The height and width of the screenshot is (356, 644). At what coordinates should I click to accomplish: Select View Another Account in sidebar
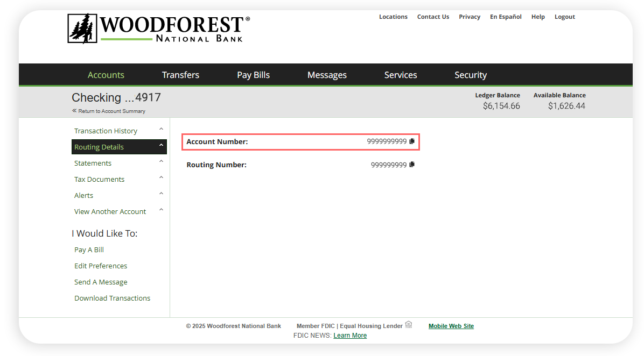coord(110,211)
